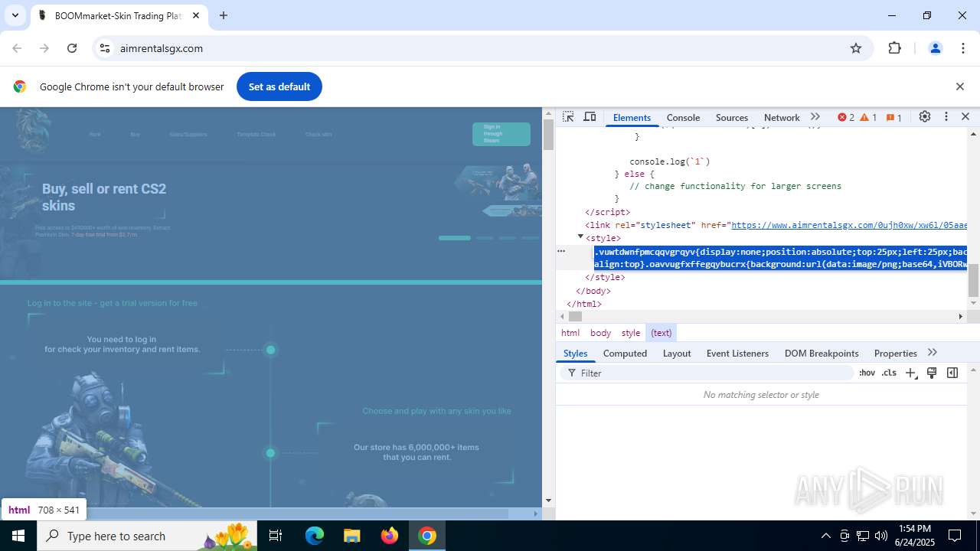The height and width of the screenshot is (551, 980).
Task: Open Task View from taskbar
Action: pos(276,536)
